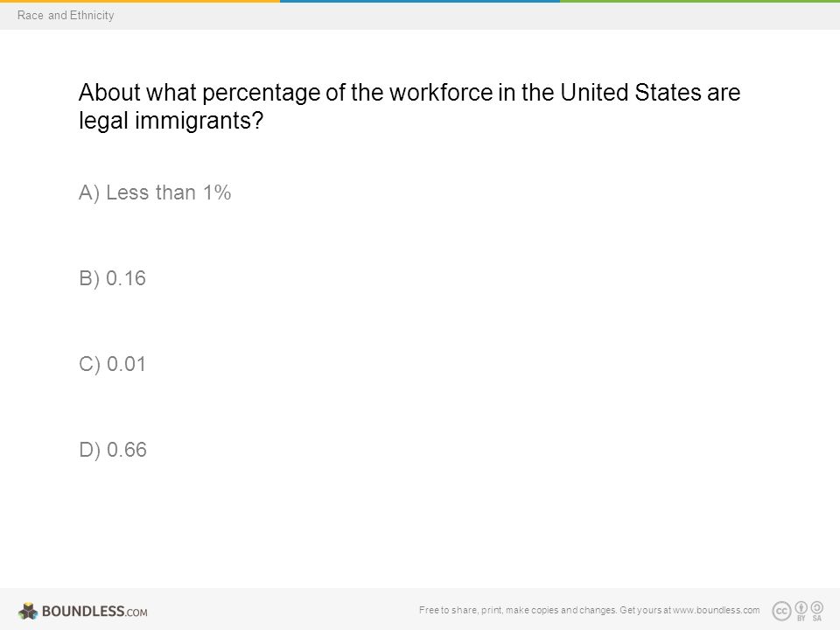Image resolution: width=840 pixels, height=630 pixels.
Task: Select answer A) Less than 1%
Action: pyautogui.click(x=155, y=192)
